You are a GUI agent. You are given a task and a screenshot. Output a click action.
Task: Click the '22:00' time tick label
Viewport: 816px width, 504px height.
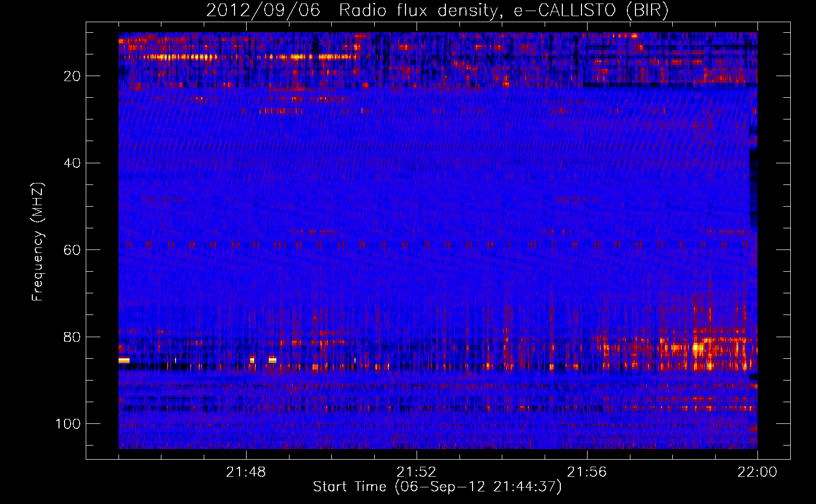pos(757,472)
